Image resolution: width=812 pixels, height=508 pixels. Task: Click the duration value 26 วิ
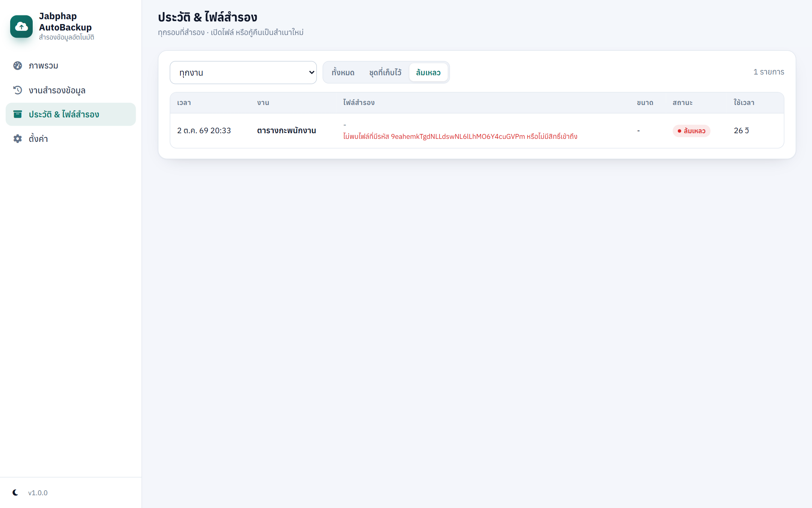click(x=741, y=131)
